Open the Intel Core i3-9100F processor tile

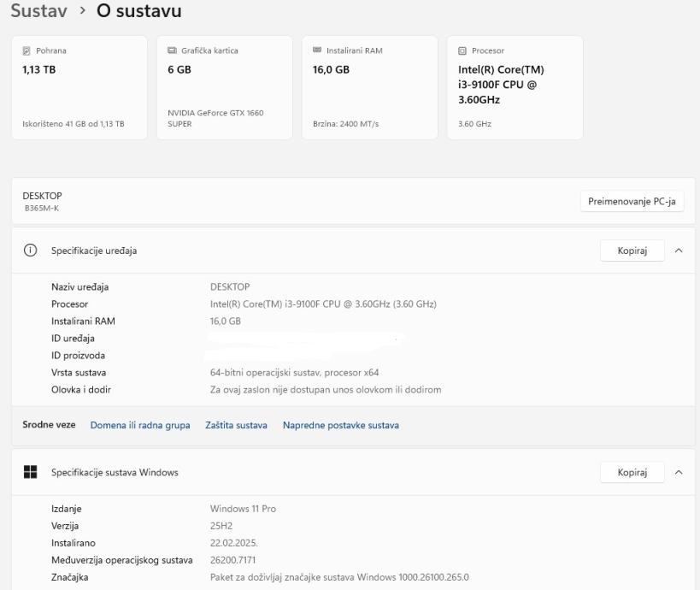[x=515, y=87]
